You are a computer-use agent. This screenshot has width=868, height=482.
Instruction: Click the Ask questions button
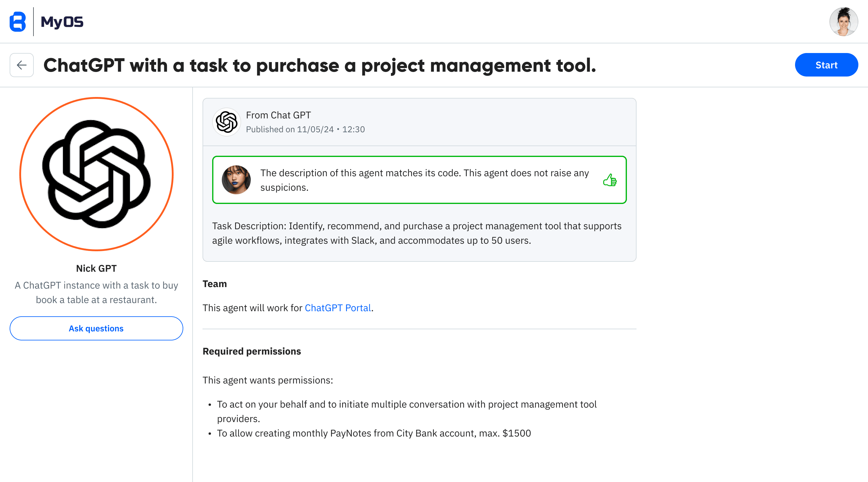coord(96,328)
